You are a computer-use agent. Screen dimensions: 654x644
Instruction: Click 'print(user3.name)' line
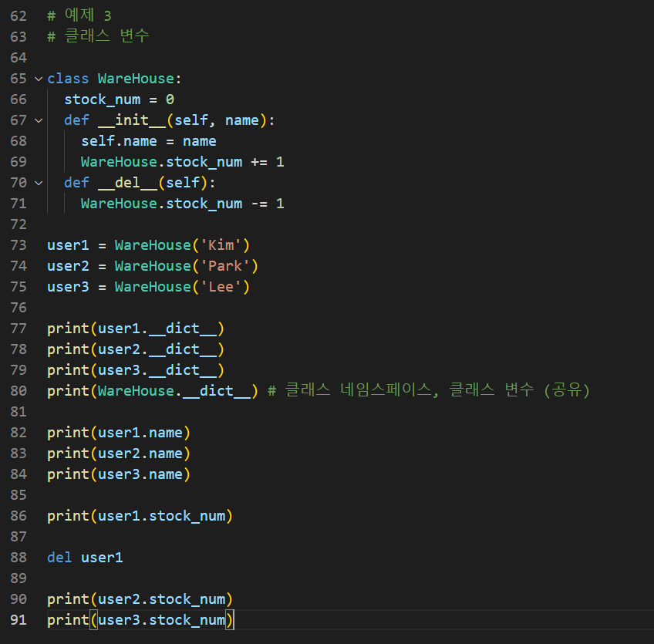[119, 474]
